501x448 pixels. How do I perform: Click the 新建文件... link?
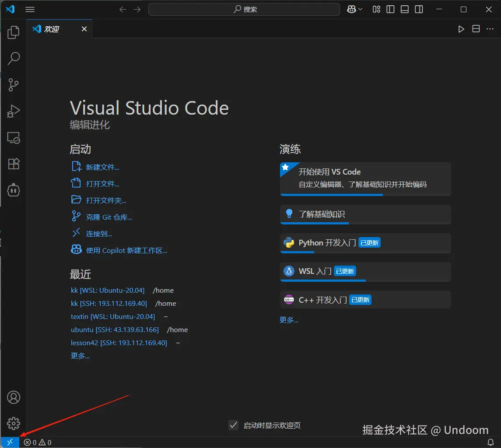coord(102,167)
